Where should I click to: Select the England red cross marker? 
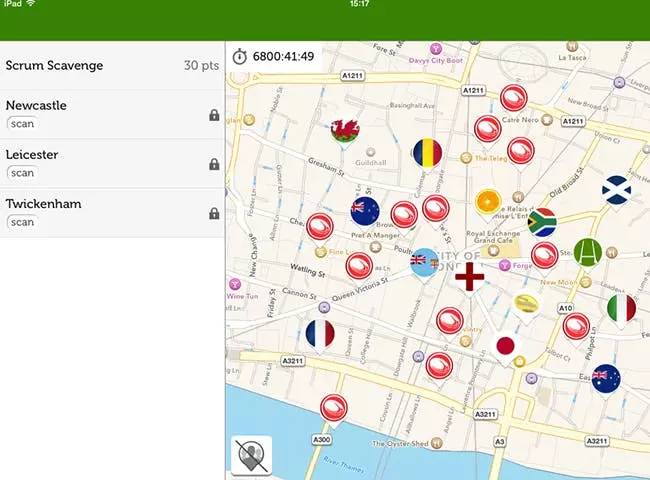click(x=469, y=277)
